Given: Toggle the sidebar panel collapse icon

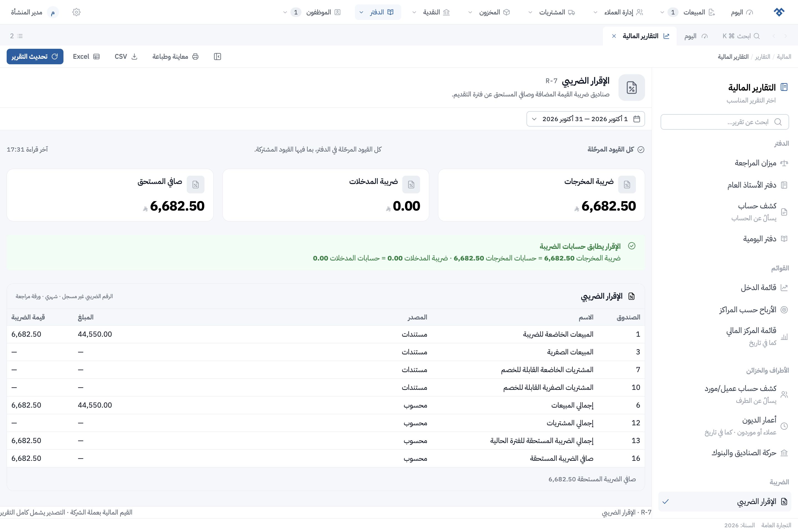Looking at the screenshot, I should [218, 57].
